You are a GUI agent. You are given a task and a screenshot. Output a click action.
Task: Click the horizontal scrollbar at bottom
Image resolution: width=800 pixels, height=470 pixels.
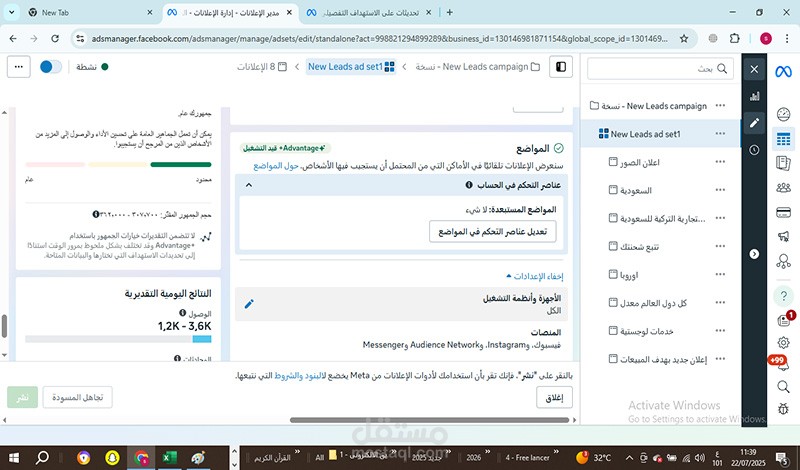point(429,420)
